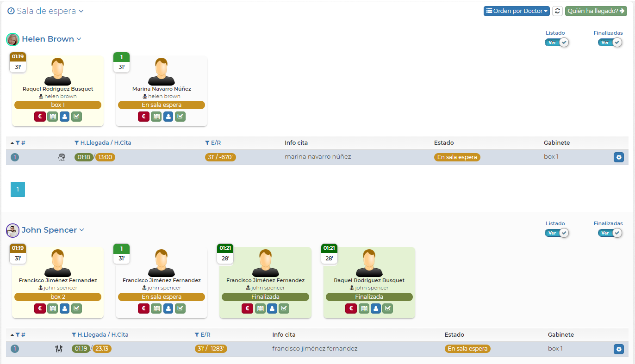Open the Orden por Doctor dropdown
The width and height of the screenshot is (635, 364).
tap(517, 11)
